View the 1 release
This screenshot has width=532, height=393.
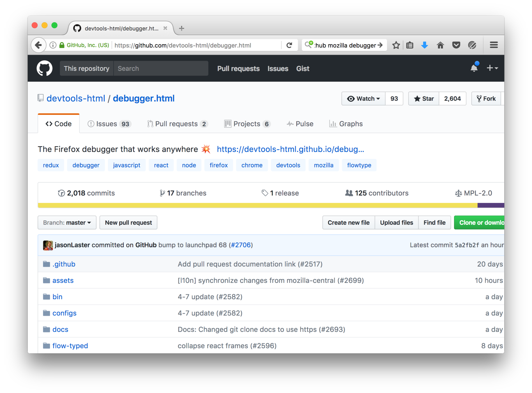pyautogui.click(x=280, y=193)
